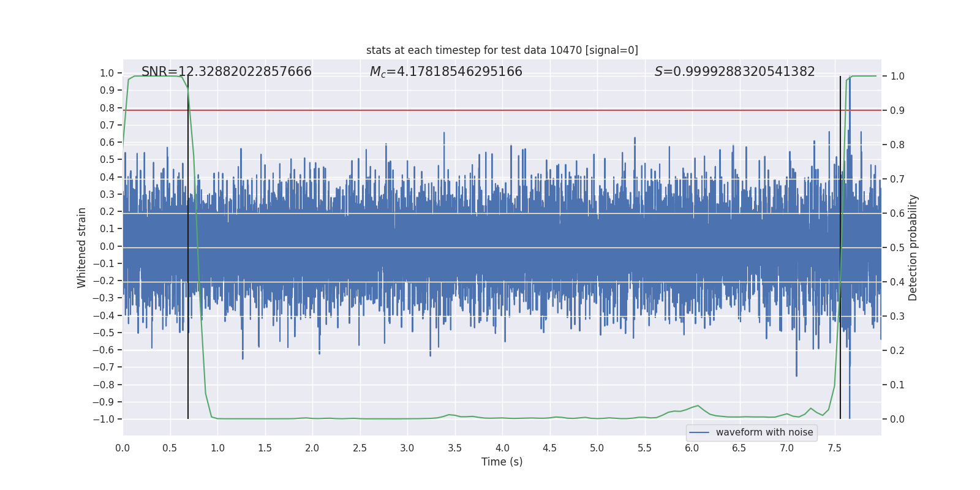Click the 1.0 tick on whitened strain axis

(x=107, y=73)
